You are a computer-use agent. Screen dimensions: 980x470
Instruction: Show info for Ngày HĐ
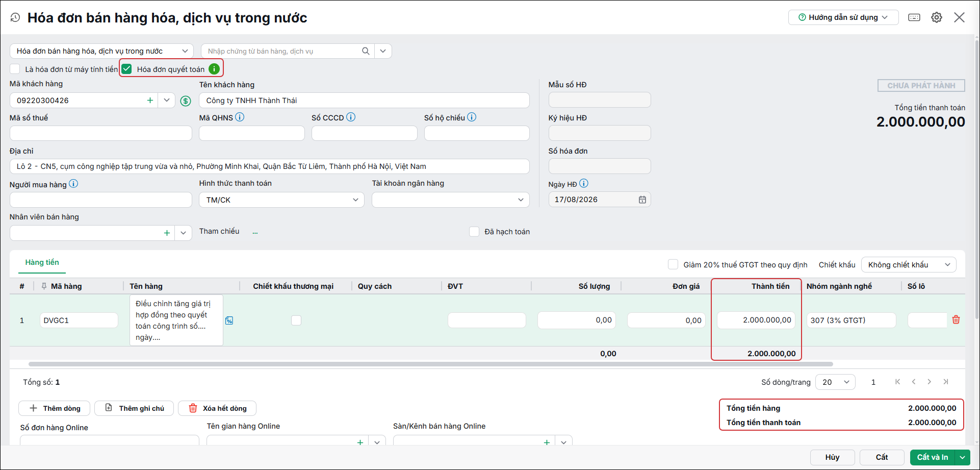(x=584, y=184)
